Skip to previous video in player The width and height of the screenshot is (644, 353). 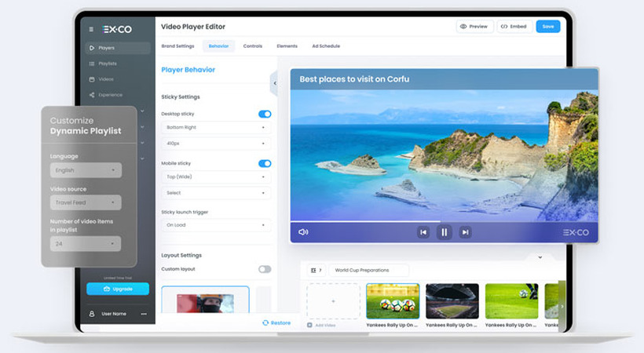[423, 232]
